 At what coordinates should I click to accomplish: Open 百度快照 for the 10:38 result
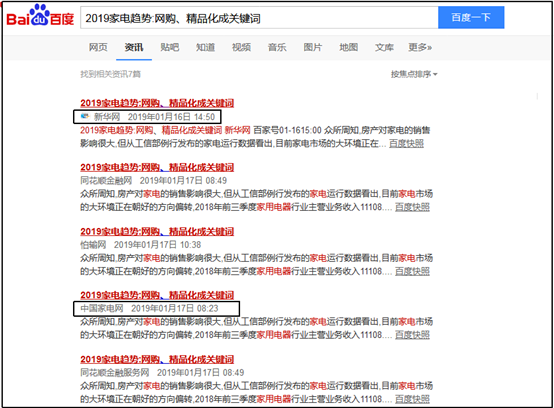[x=412, y=271]
